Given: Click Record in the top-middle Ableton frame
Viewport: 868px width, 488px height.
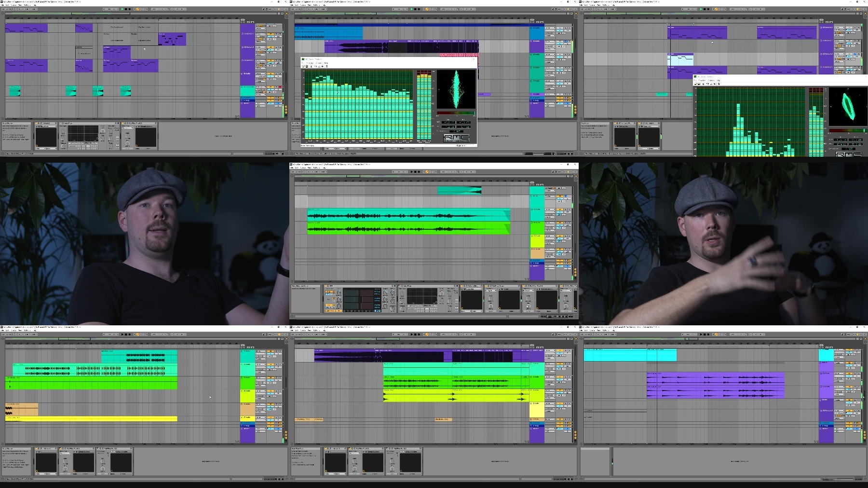Looking at the screenshot, I should [419, 9].
